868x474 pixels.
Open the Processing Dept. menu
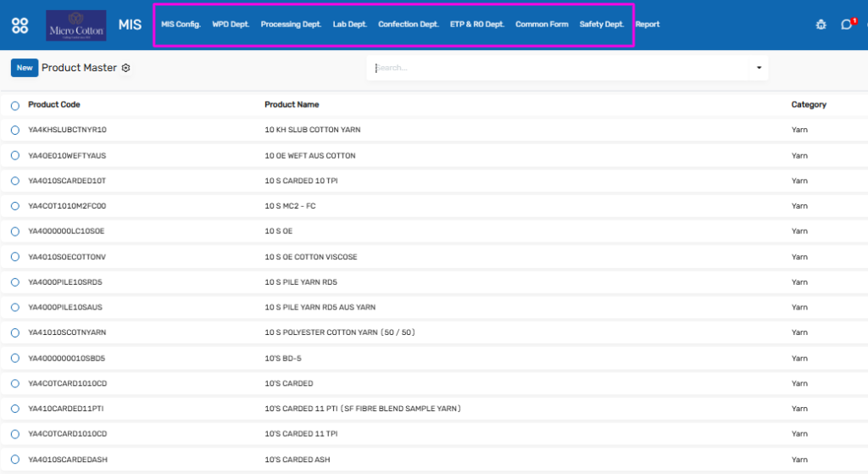point(291,25)
